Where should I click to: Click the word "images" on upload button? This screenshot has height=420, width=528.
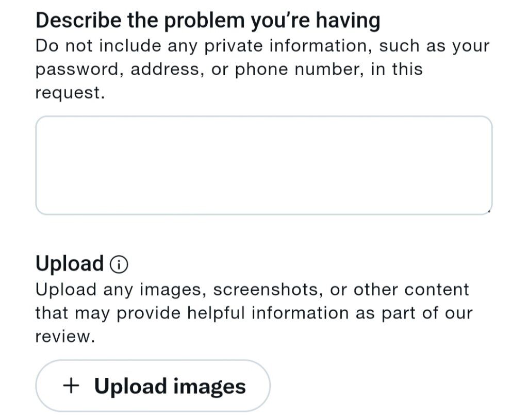(x=209, y=387)
